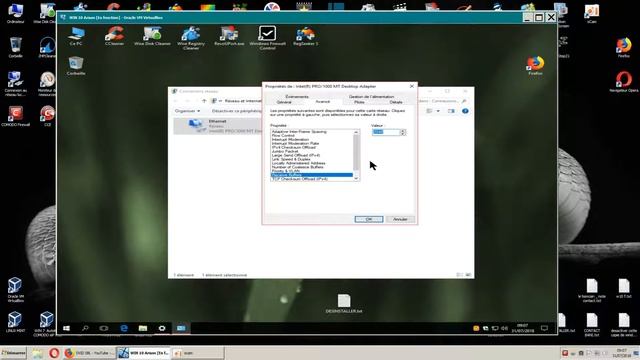Open Firefox icon on host desktop
640x360 pixels.
(x=624, y=47)
